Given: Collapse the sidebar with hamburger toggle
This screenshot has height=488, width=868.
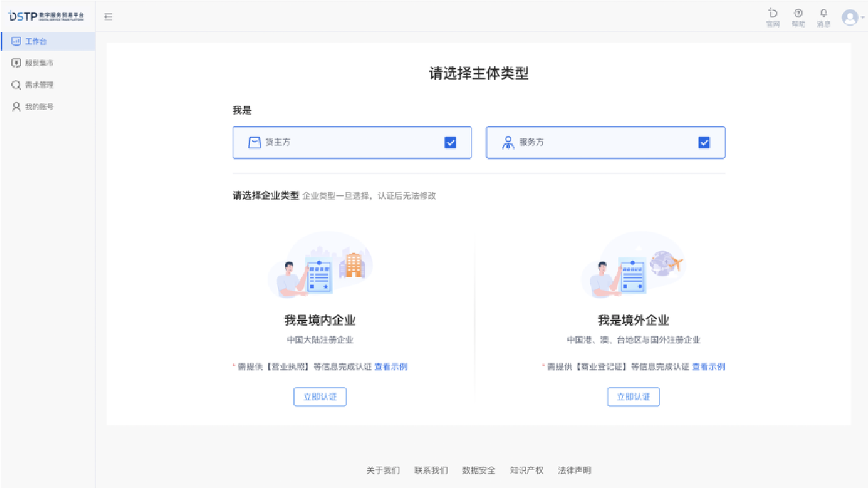Looking at the screenshot, I should click(108, 17).
